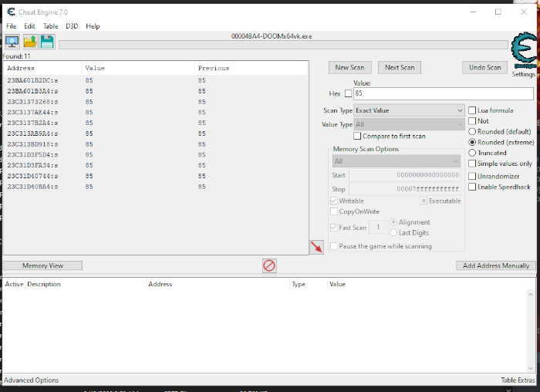
Task: Enable the Unrandomizer checkbox
Action: [472, 177]
